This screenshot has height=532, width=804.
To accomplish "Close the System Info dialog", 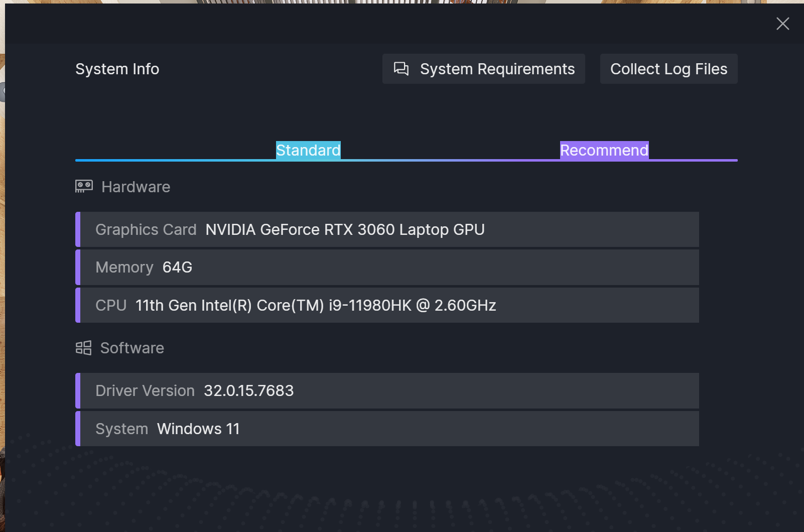I will (x=782, y=24).
